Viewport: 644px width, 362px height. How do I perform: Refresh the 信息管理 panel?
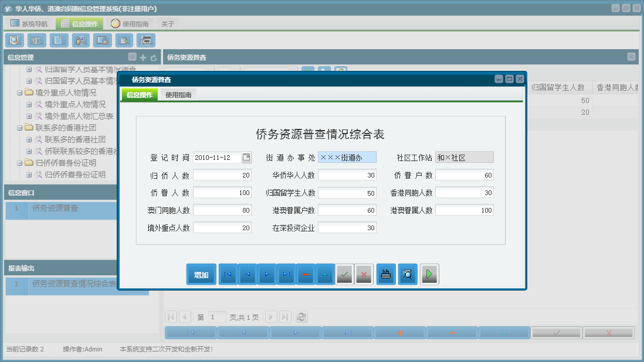(x=154, y=57)
